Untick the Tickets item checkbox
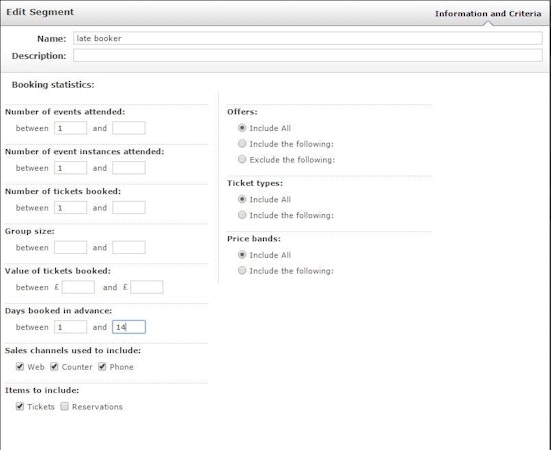Viewport: 551px width, 450px height. point(20,406)
